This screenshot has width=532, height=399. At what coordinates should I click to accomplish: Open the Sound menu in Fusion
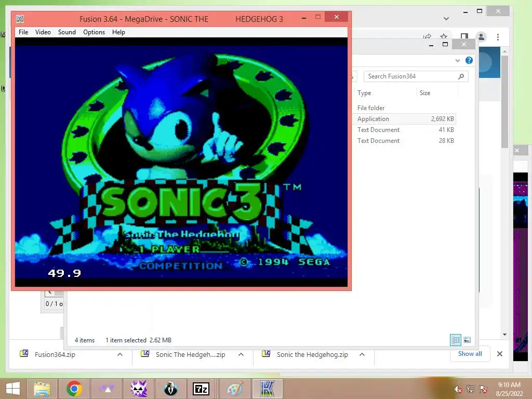[x=67, y=32]
